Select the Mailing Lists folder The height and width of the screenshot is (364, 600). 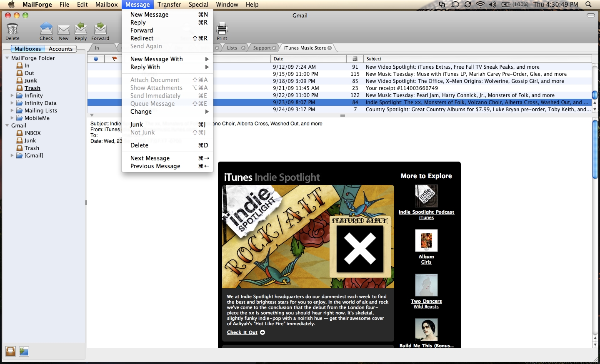click(x=40, y=110)
